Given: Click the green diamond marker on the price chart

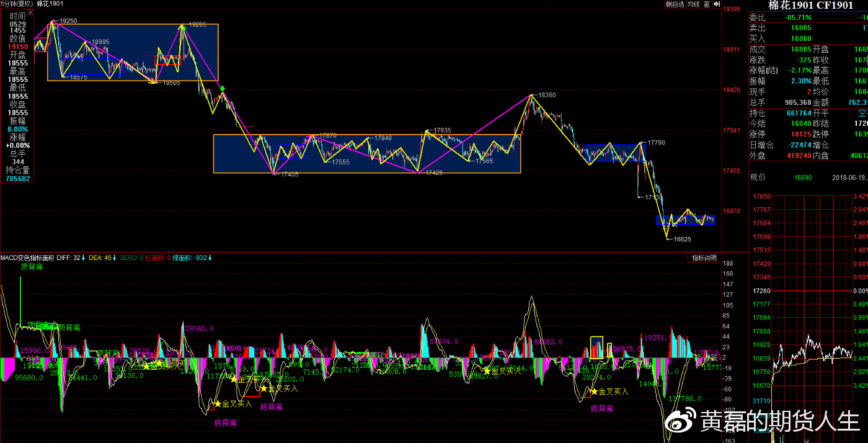Looking at the screenshot, I should pyautogui.click(x=222, y=89).
